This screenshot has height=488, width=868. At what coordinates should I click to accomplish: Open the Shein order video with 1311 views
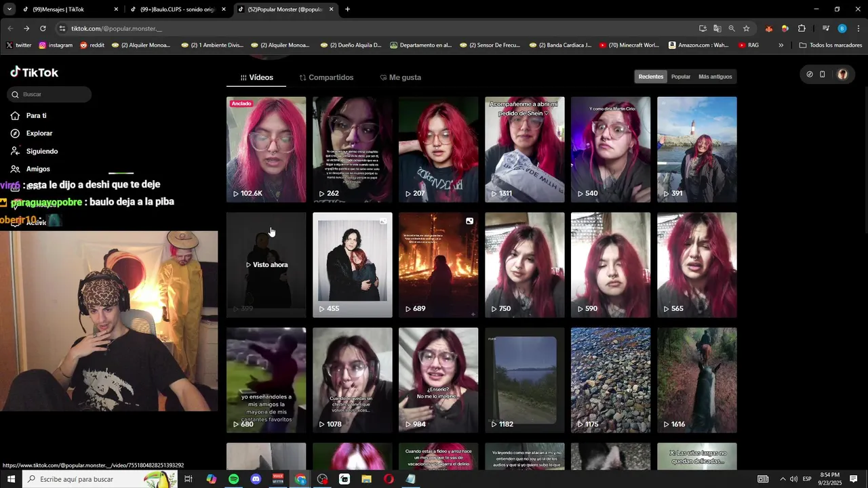[x=524, y=149]
